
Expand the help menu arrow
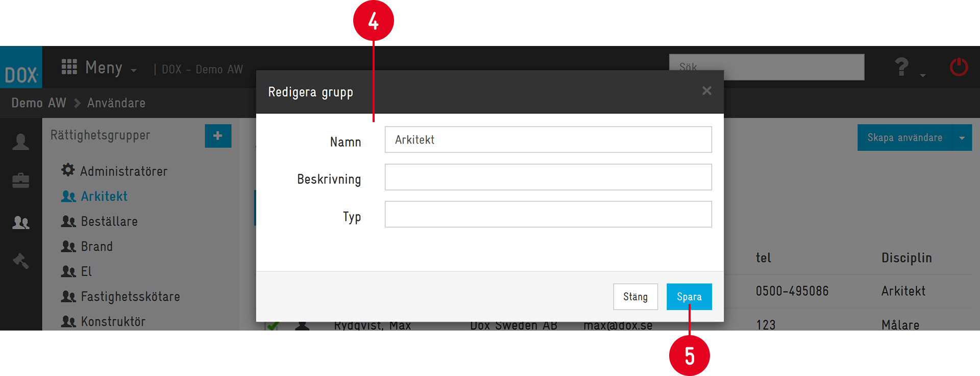[x=923, y=76]
